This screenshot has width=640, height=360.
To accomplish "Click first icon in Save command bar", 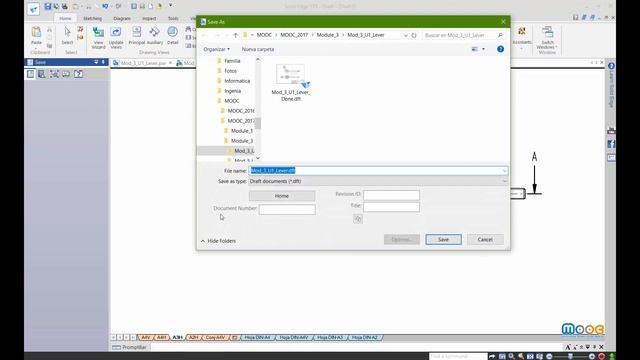I will tap(31, 74).
